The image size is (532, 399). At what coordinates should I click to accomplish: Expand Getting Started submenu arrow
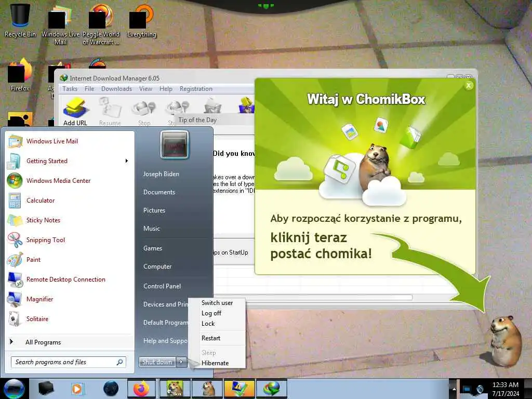pos(127,161)
